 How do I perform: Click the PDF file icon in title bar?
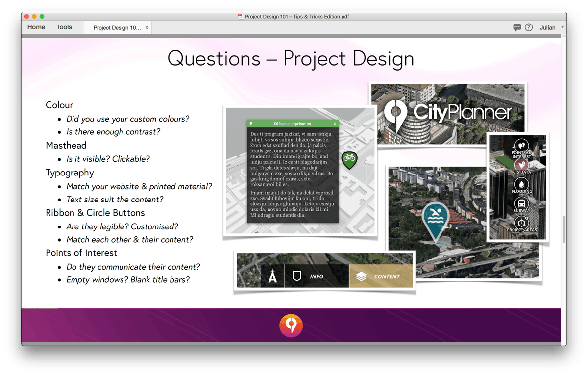(240, 16)
